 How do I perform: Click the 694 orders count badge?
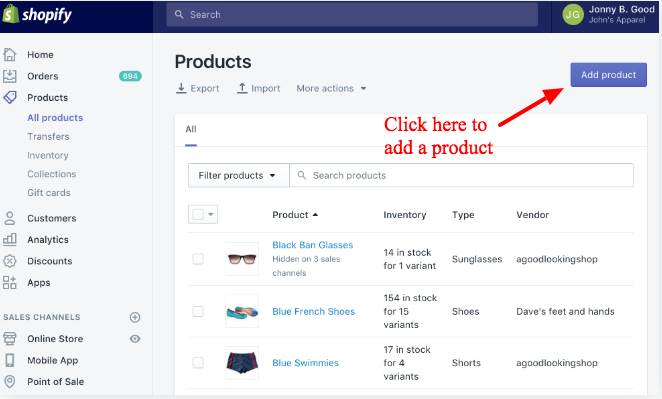point(130,76)
